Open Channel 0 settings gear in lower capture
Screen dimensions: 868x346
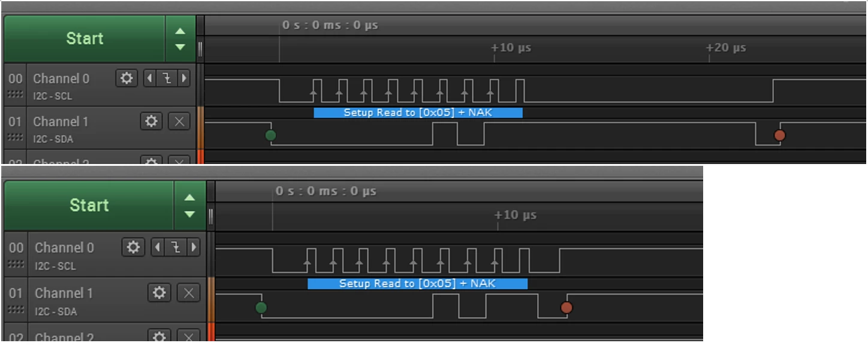[x=133, y=247]
